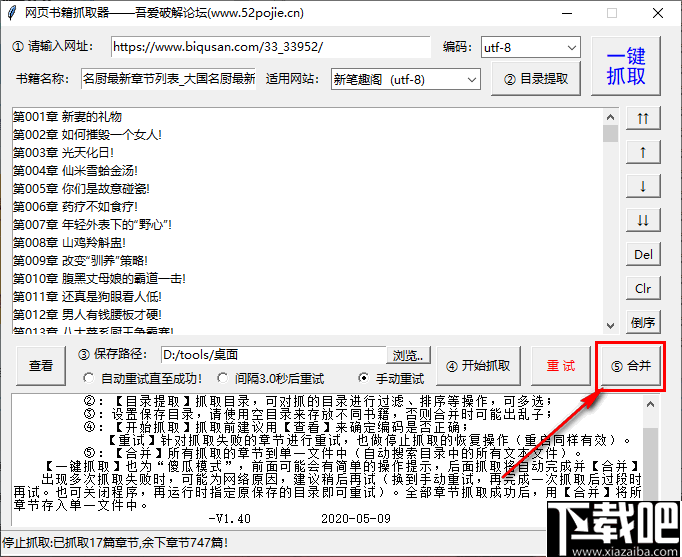Screen dimensions: 682x557
Task: Focus the URL input field
Action: [x=271, y=47]
